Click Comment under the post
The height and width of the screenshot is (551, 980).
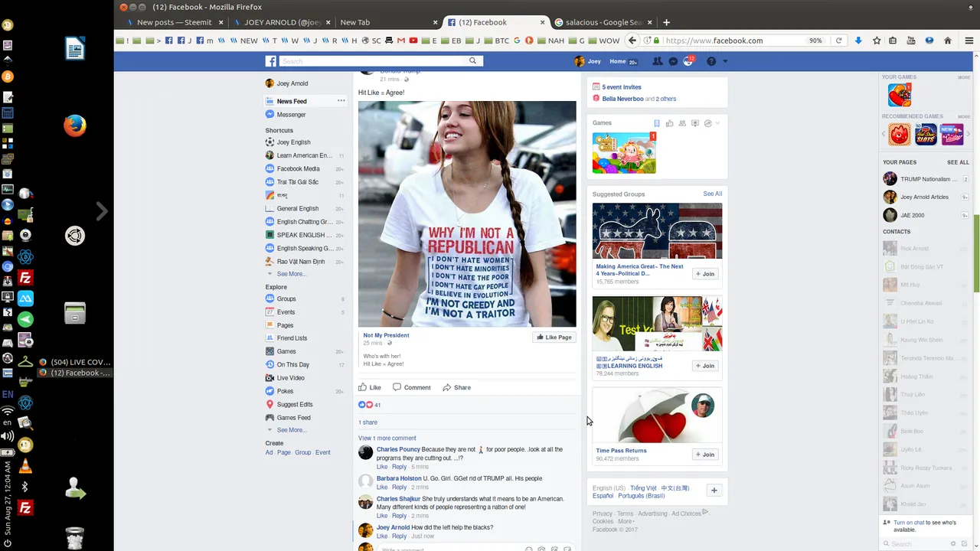tap(412, 387)
